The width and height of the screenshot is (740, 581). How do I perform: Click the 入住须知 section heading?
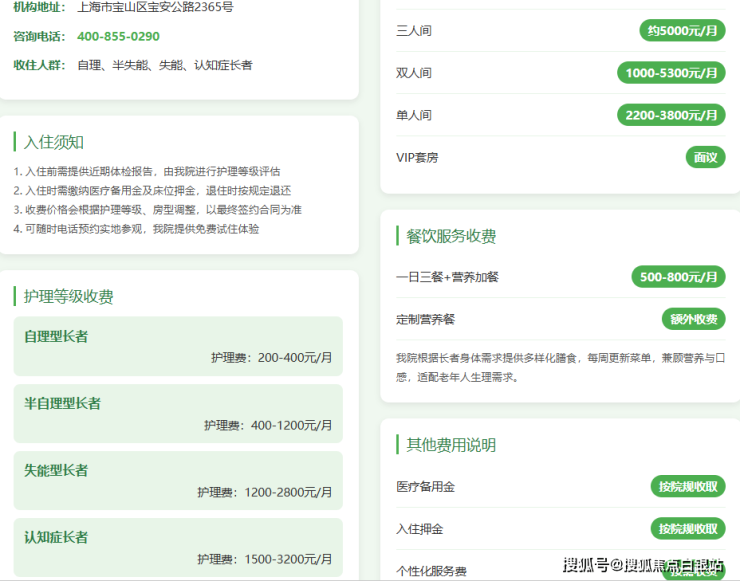[x=54, y=142]
